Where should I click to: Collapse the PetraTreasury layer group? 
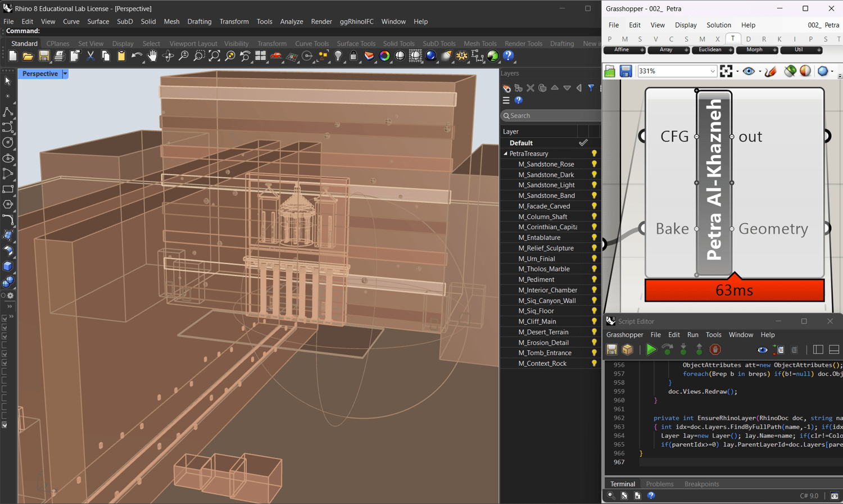[505, 154]
